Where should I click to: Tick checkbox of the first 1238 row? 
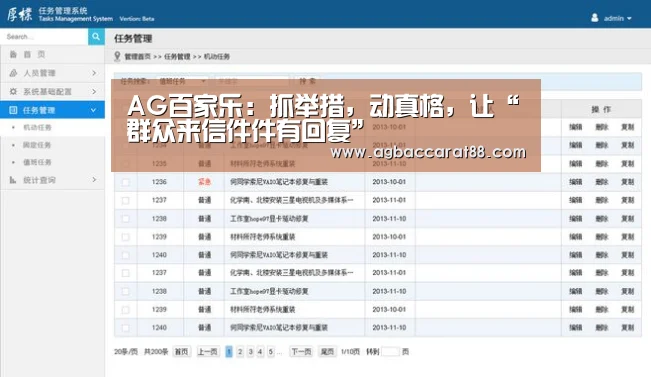point(125,218)
